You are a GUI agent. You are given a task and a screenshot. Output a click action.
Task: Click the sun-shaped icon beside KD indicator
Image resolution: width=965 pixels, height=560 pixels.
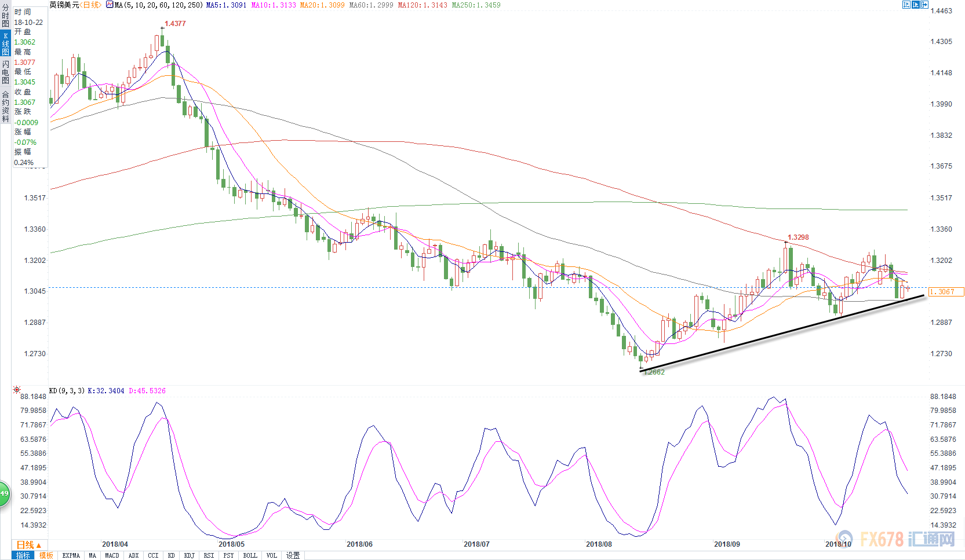pos(17,390)
